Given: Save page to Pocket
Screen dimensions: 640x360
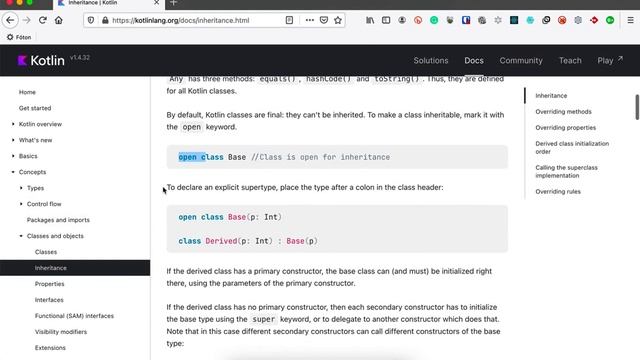Looking at the screenshot, I should pos(324,20).
